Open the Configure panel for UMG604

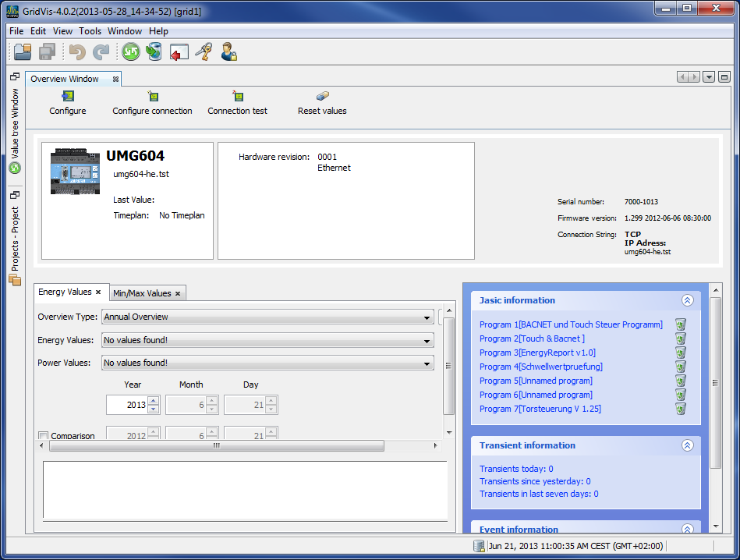(x=67, y=102)
